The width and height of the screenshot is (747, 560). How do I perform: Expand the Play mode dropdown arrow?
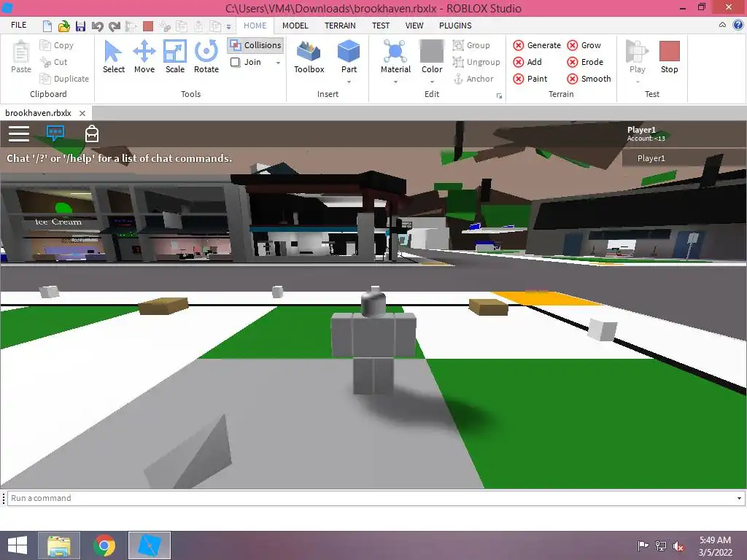tap(638, 82)
